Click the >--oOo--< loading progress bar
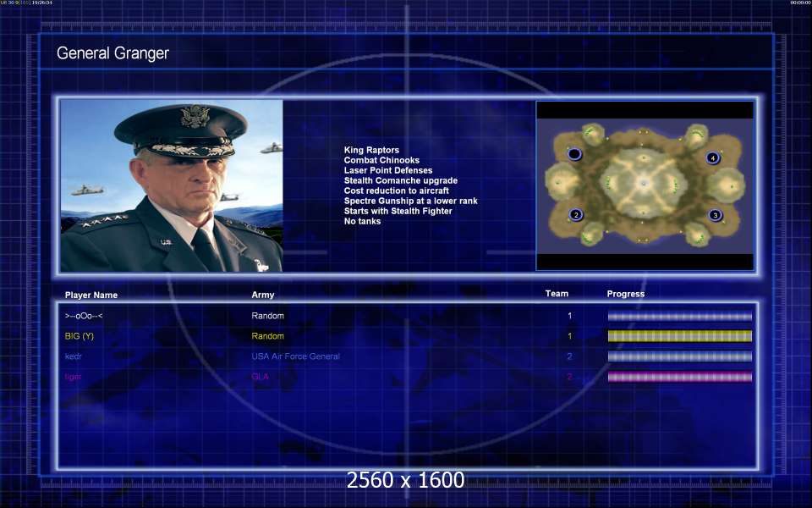Screen dimensions: 812x508 click(680, 316)
